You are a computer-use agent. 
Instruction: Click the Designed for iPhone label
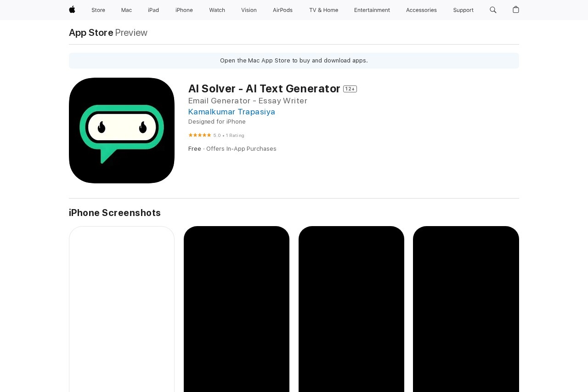[x=217, y=122]
